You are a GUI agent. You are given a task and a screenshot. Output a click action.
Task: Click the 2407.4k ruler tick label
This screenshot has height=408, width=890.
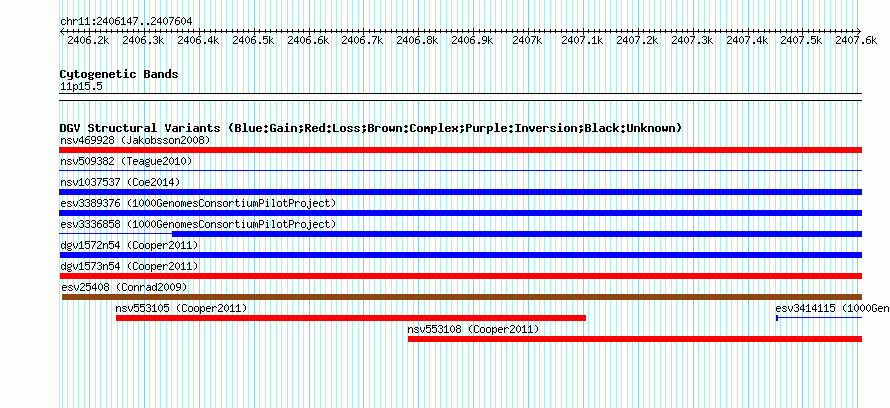click(748, 40)
